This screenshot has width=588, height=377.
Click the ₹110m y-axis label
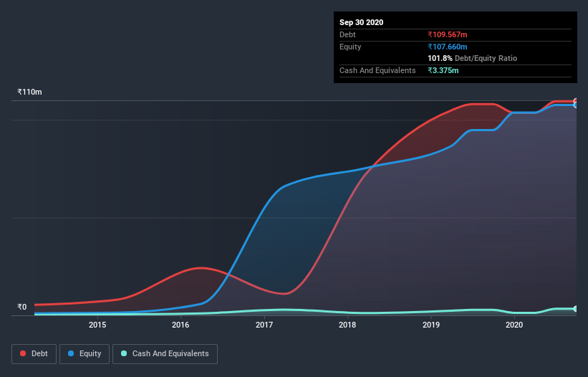tap(29, 92)
